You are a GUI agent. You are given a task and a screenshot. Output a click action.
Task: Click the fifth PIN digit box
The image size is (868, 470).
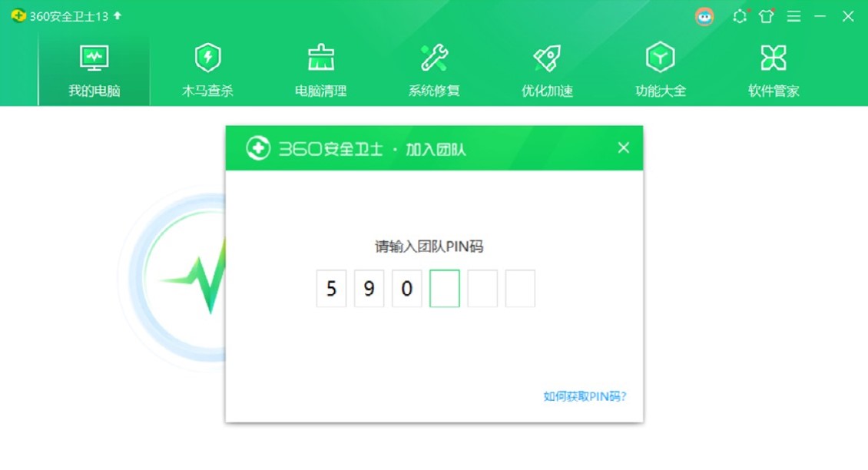(482, 289)
